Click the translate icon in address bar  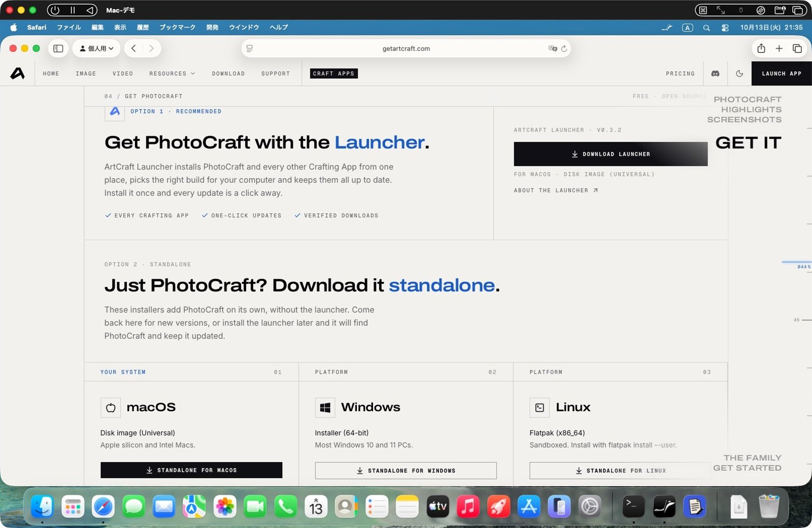point(553,48)
